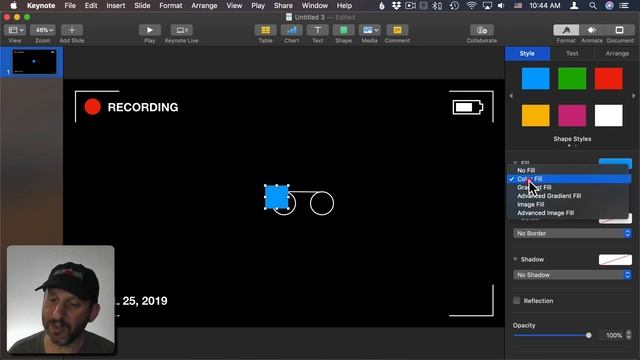Open the No Border dropdown
This screenshot has width=640, height=360.
coord(572,233)
